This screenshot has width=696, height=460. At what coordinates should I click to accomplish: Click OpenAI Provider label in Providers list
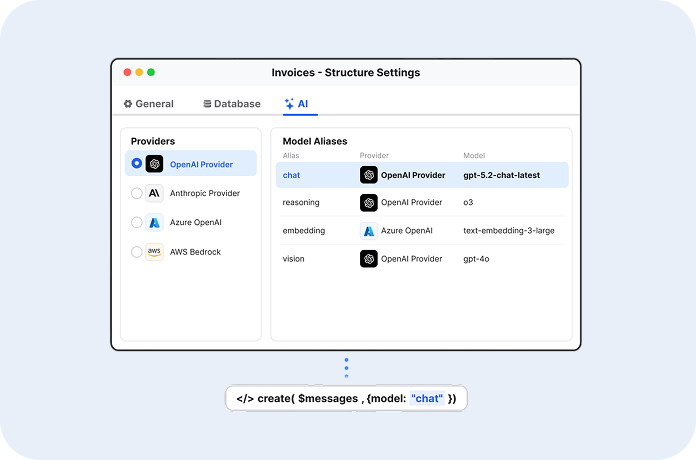pos(201,164)
